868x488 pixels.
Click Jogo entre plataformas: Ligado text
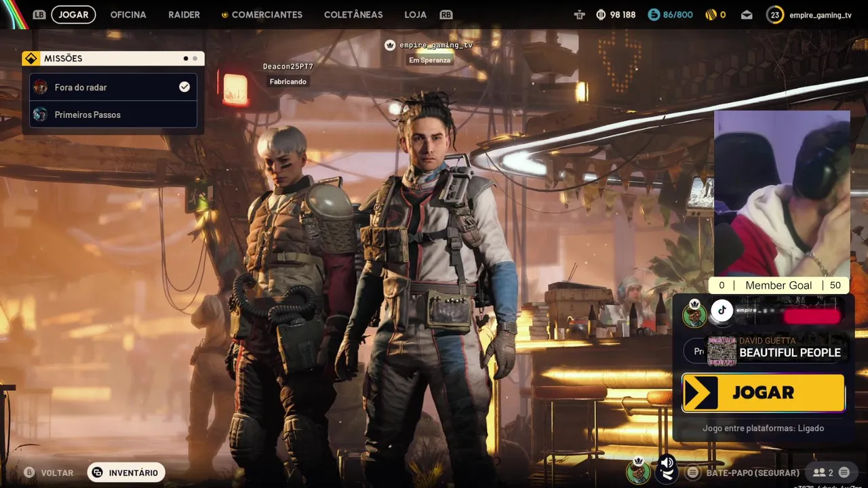(x=764, y=428)
